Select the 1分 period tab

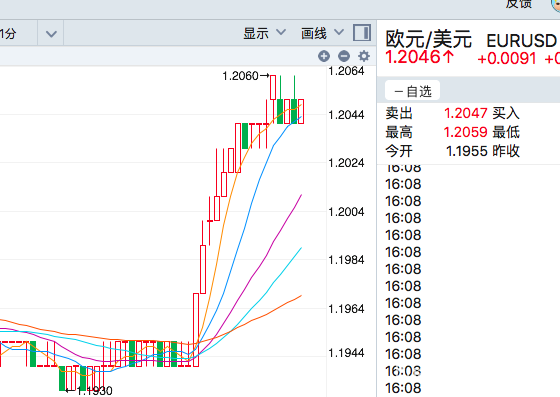[x=8, y=34]
